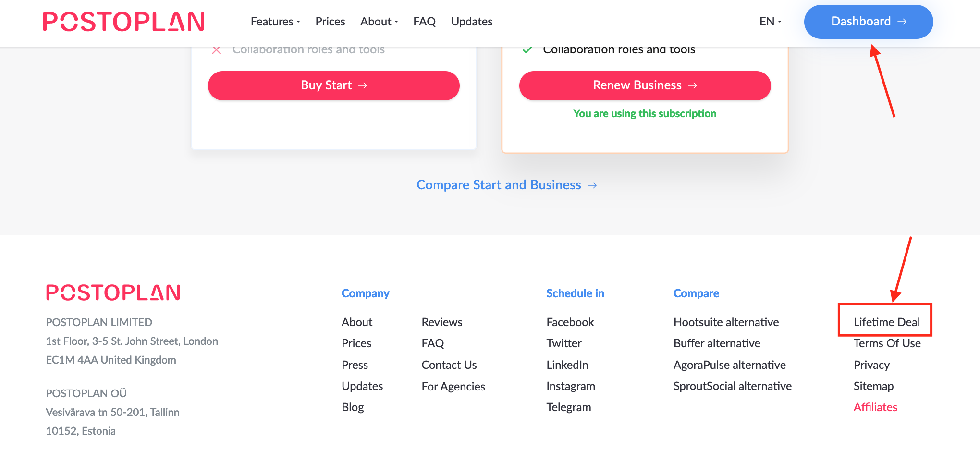980x463 pixels.
Task: Click the arrow icon beside Compare Start and Business
Action: tap(592, 185)
